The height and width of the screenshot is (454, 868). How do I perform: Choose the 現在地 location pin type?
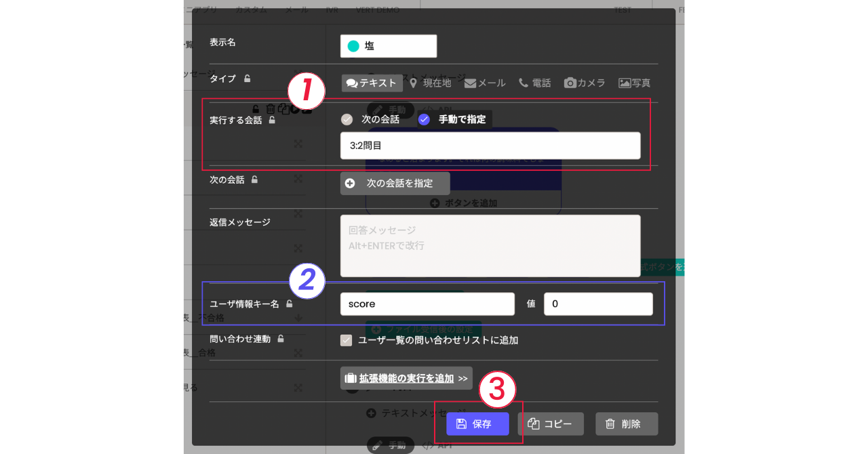[x=430, y=83]
